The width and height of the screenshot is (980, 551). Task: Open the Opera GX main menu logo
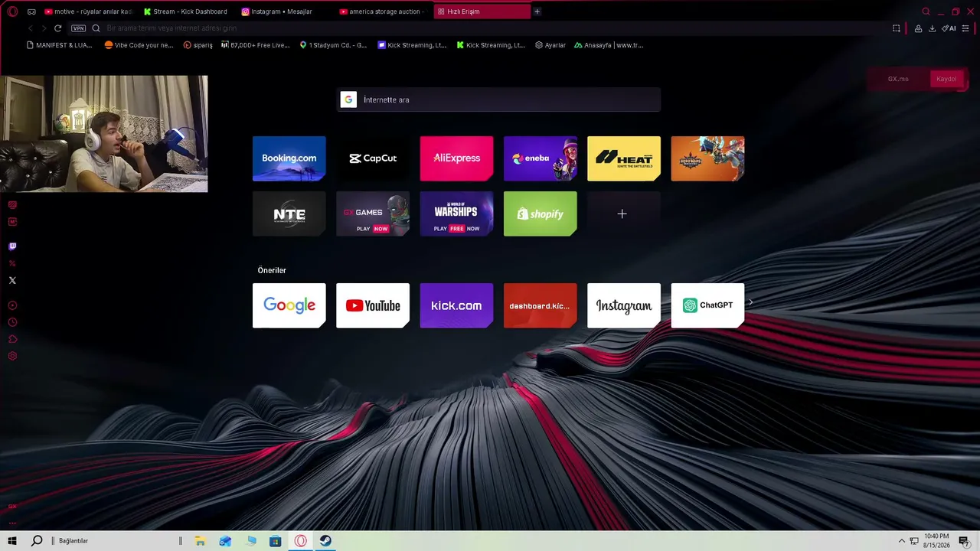coord(12,11)
